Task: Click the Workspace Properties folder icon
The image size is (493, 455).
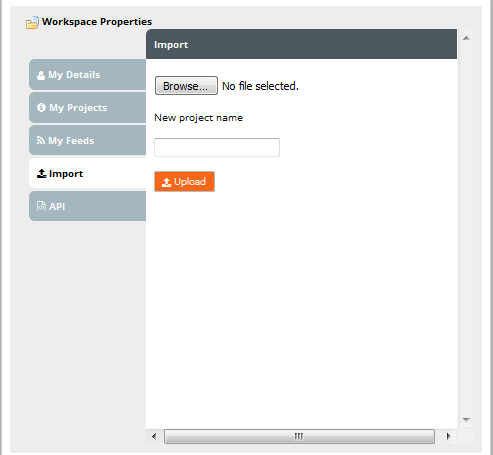Action: [x=32, y=23]
